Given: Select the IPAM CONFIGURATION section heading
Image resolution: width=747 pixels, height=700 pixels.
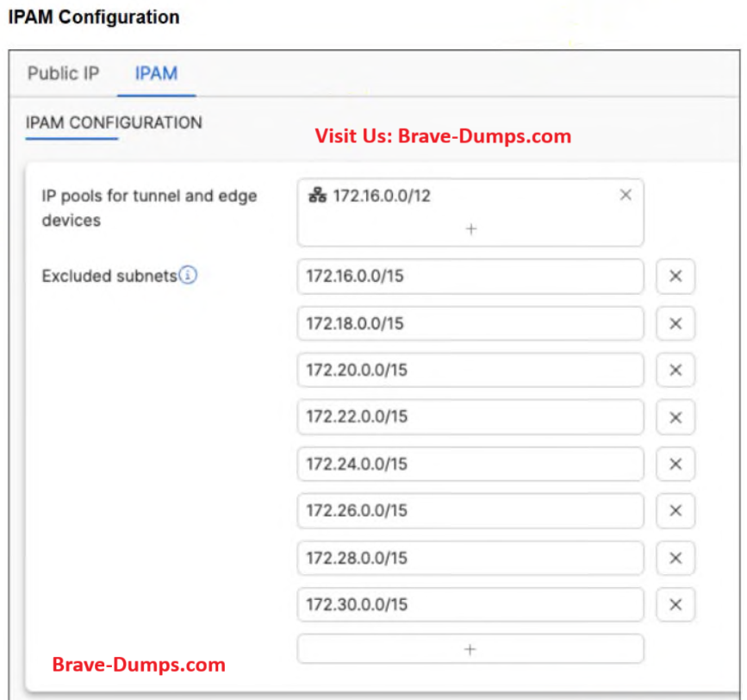Looking at the screenshot, I should coord(114,122).
